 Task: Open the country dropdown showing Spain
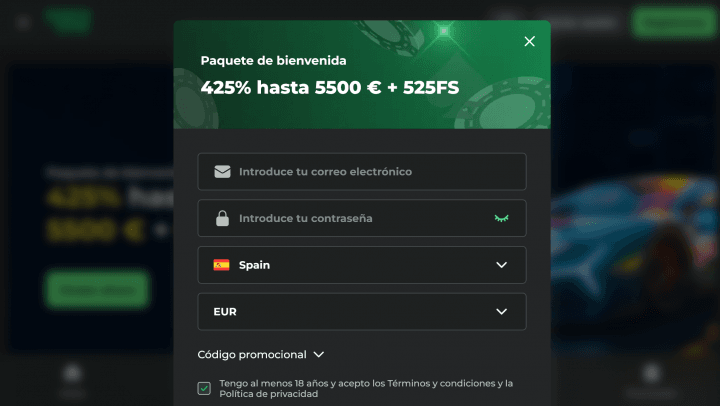[x=362, y=265]
